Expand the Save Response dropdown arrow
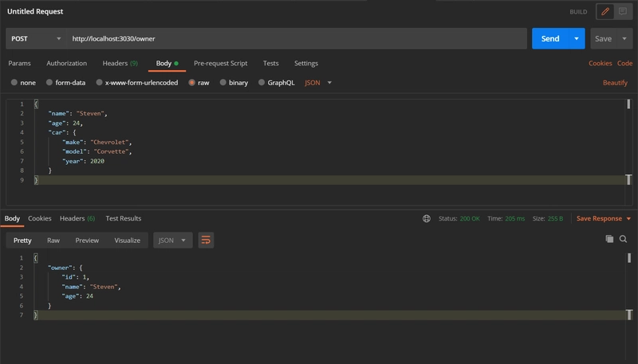 pyautogui.click(x=628, y=218)
